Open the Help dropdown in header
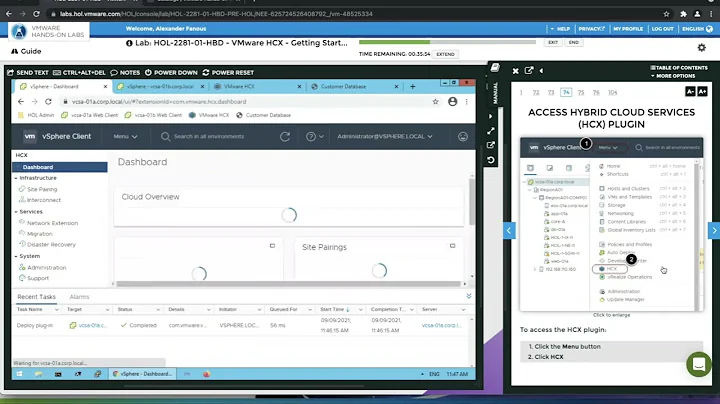 click(x=560, y=28)
